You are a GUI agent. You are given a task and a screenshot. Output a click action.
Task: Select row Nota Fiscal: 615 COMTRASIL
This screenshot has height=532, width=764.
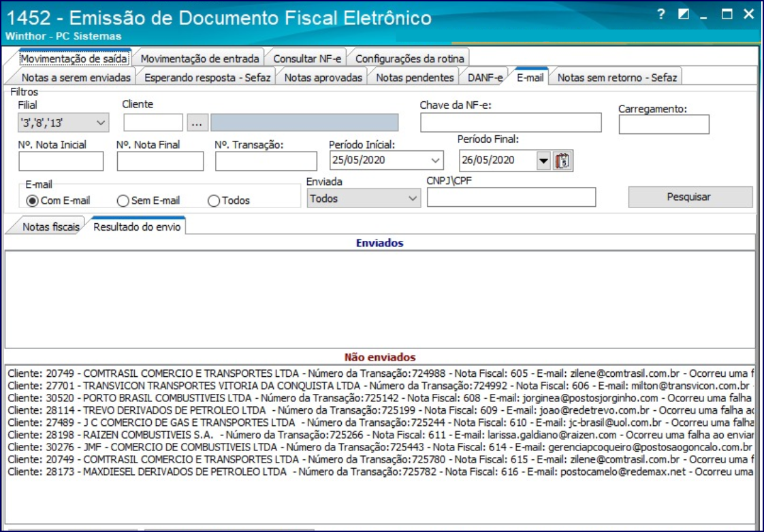[380, 459]
